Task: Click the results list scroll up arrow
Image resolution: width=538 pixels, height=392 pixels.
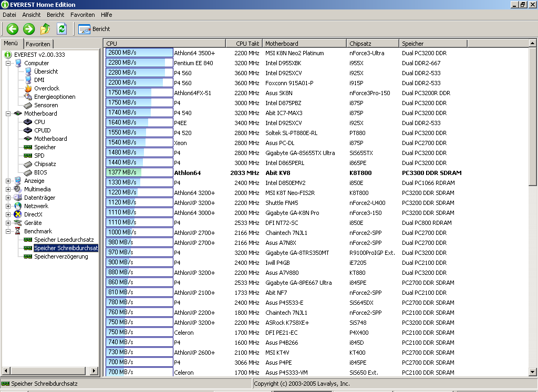Action: [532, 43]
